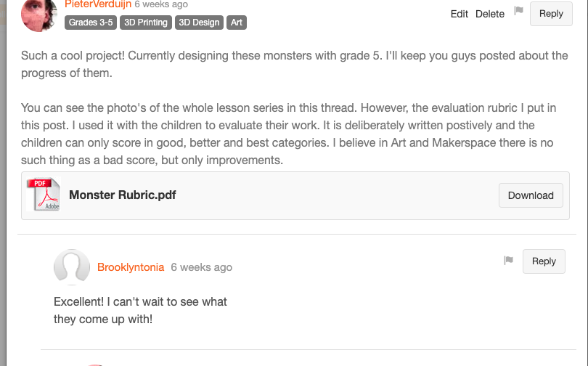Viewport: 588px width, 366px height.
Task: Edit PieterVerduijn's post
Action: [460, 14]
